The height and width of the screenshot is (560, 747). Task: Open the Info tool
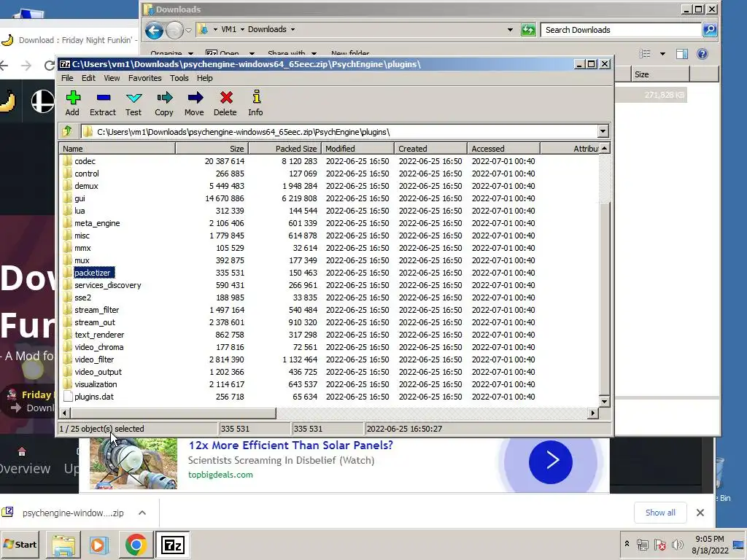point(256,104)
